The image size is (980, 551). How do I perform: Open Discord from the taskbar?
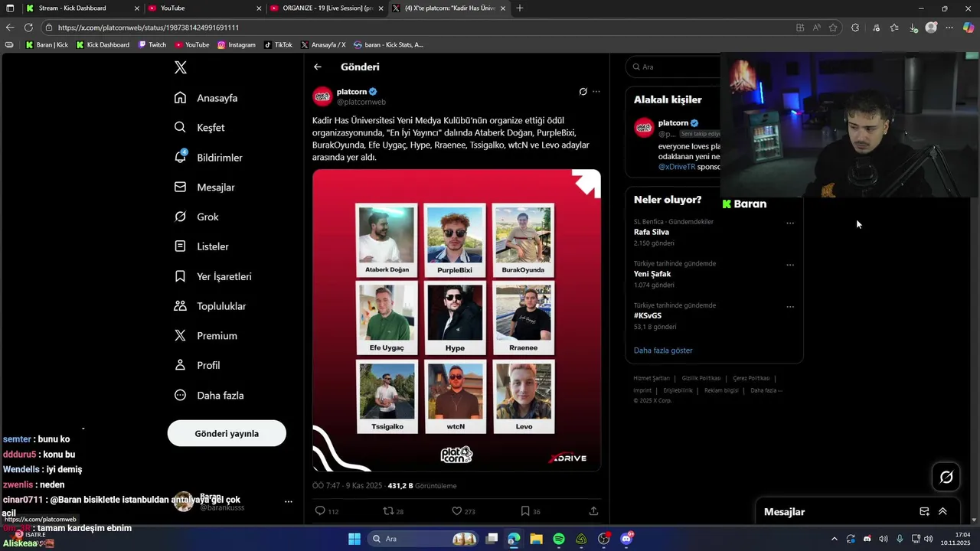[626, 539]
